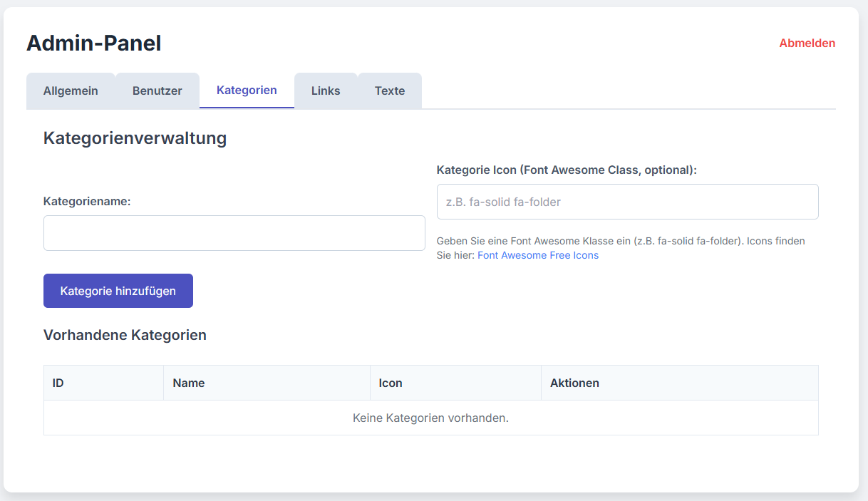Click the Abmelden logout link
Screen dimensions: 868x501
point(807,43)
